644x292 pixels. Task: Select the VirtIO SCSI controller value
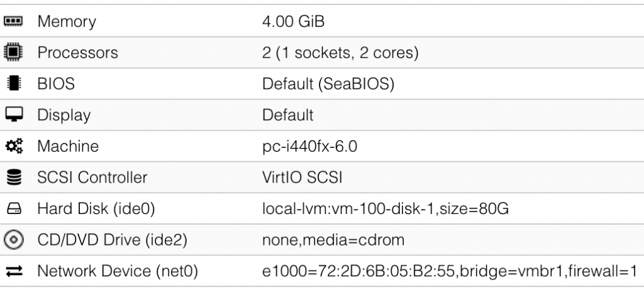coord(302,177)
